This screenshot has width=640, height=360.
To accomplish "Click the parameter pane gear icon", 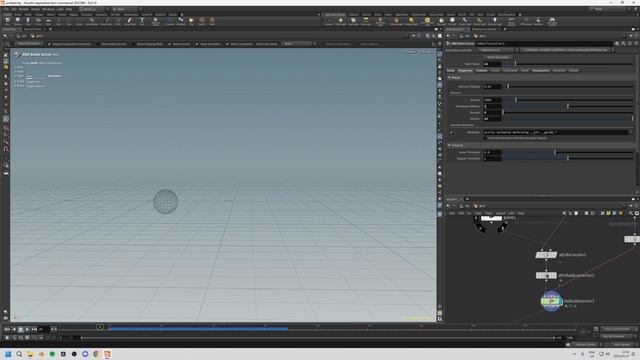I will (617, 43).
